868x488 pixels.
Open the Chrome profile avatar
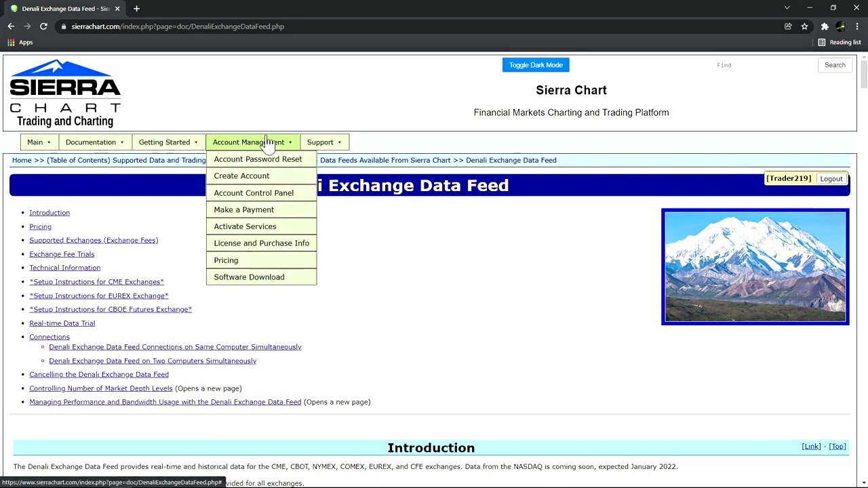[841, 26]
